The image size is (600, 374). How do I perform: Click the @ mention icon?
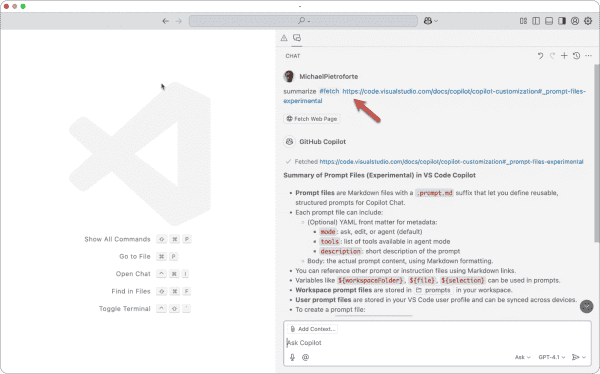tap(305, 357)
